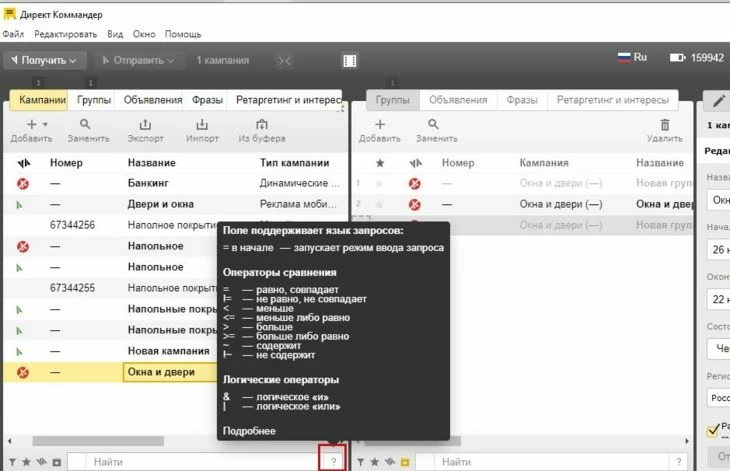Screen dimensions: 730x471
Task: Click the Удалить trash icon
Action: coord(665,125)
